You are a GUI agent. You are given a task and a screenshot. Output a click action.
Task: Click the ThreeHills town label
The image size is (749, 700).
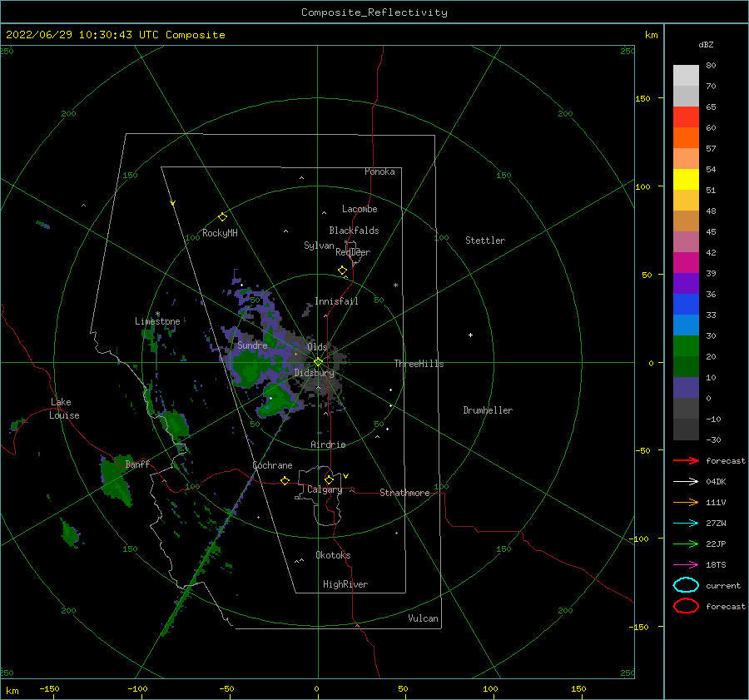click(x=419, y=364)
